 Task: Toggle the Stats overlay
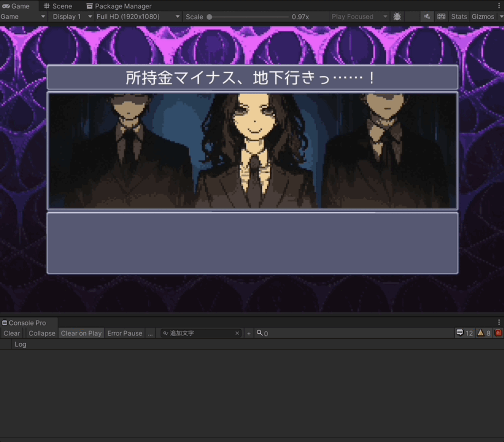coord(459,17)
